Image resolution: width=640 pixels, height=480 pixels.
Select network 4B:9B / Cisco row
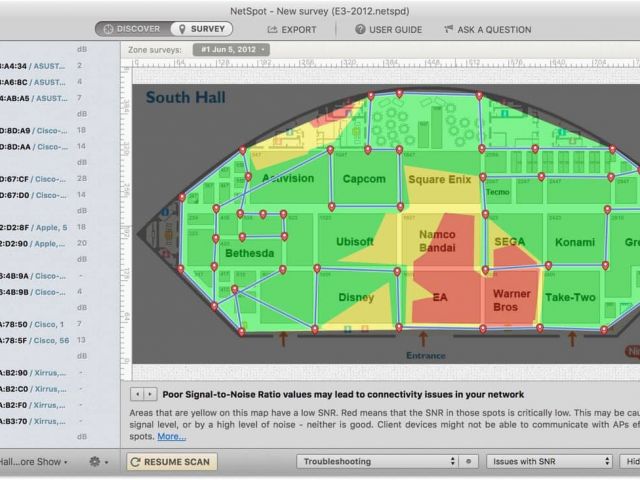pos(60,292)
